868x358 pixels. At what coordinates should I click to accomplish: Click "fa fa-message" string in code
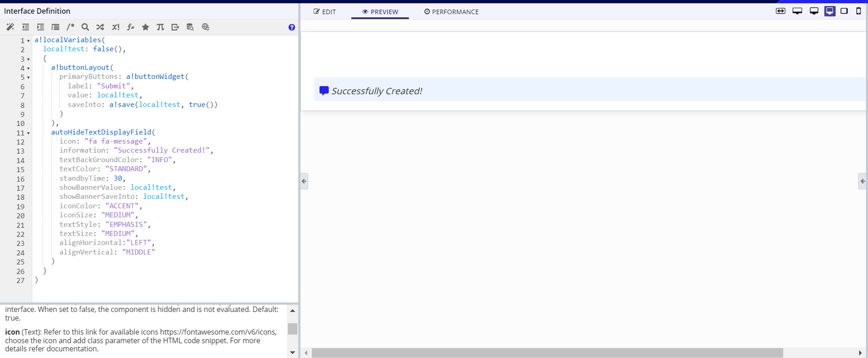(x=116, y=141)
